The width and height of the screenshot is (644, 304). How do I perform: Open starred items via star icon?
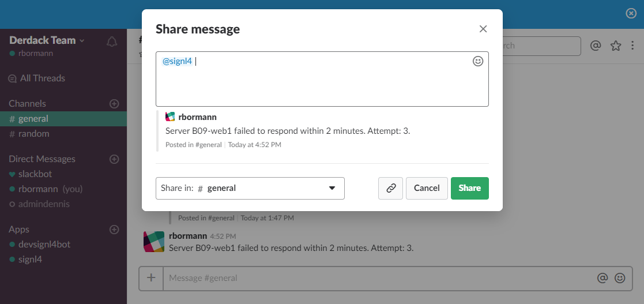click(x=616, y=46)
